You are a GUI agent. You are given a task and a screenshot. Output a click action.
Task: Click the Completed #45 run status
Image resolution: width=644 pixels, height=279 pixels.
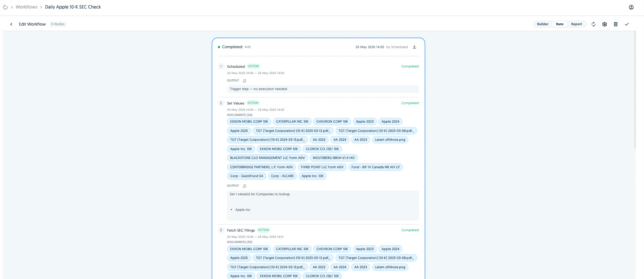coord(232,47)
